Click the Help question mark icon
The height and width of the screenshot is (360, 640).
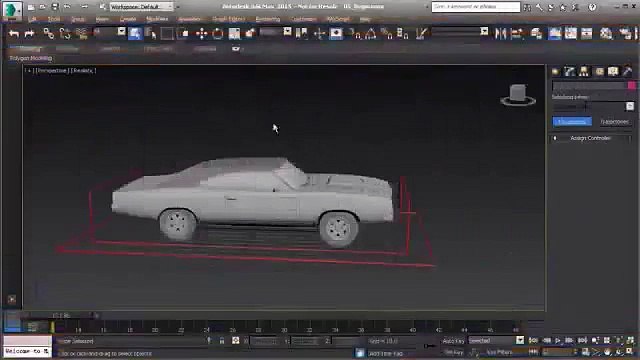click(x=592, y=7)
